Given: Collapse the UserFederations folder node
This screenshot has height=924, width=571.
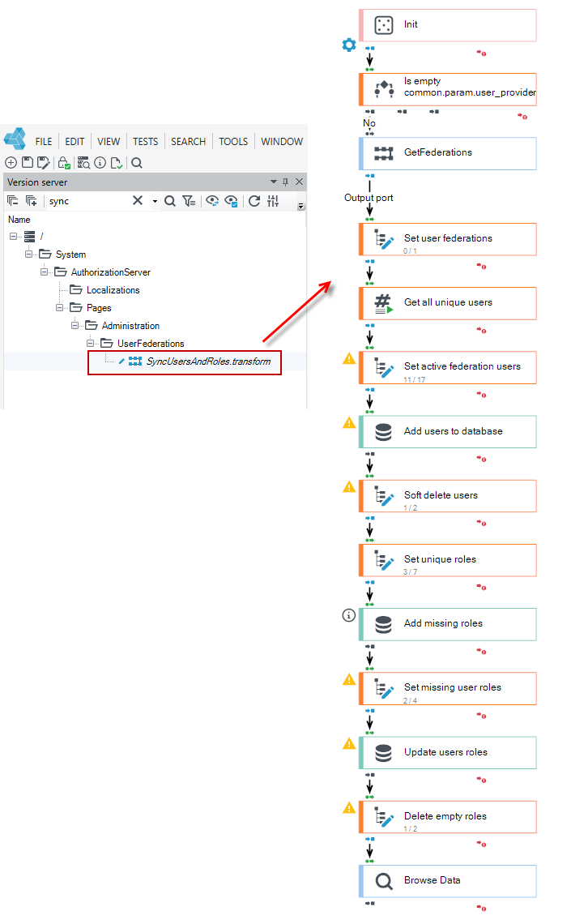Looking at the screenshot, I should click(89, 343).
